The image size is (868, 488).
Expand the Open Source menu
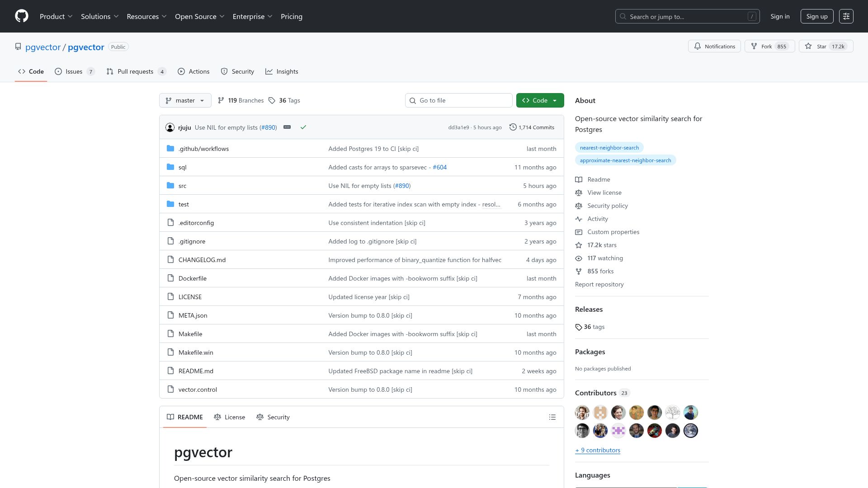[x=200, y=16]
